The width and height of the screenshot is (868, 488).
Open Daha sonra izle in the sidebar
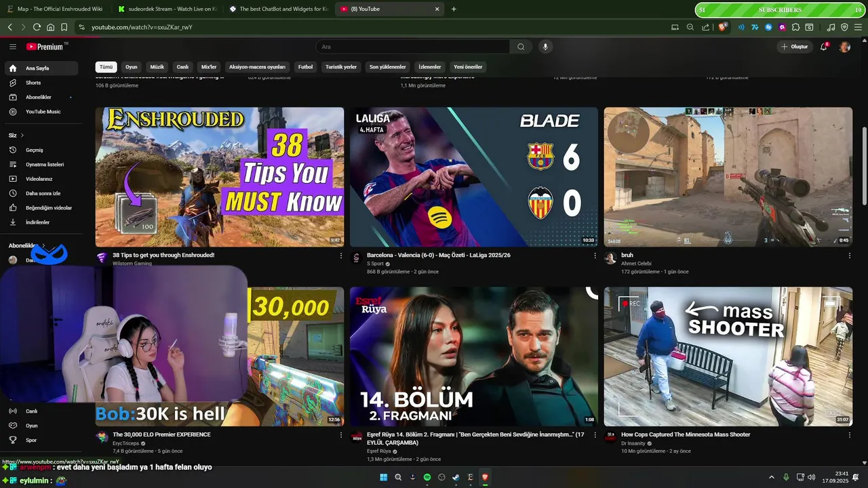click(x=41, y=193)
